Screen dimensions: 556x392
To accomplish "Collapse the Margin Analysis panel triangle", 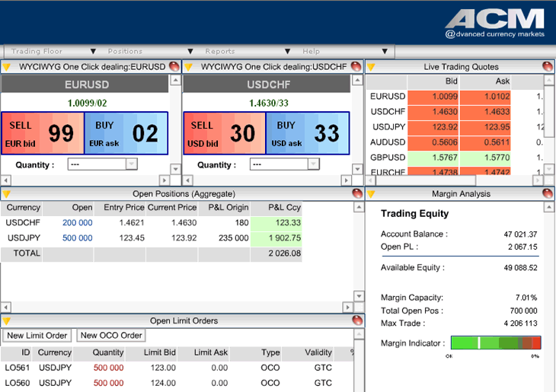I will pos(371,194).
